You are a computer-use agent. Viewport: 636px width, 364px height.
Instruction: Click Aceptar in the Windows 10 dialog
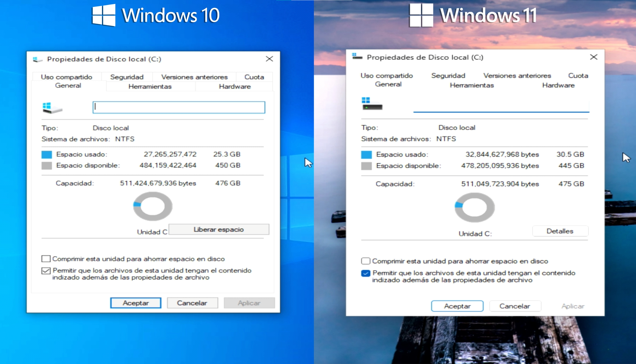pos(136,303)
